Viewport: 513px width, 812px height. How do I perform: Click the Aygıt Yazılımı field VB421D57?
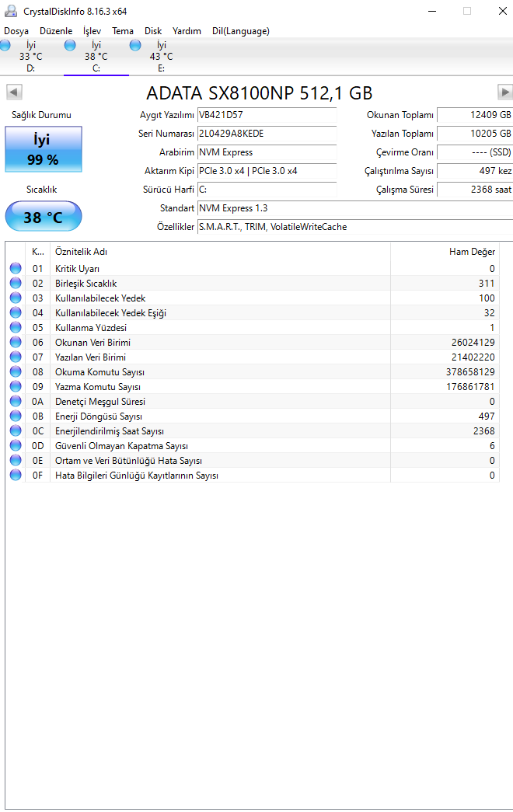click(267, 115)
